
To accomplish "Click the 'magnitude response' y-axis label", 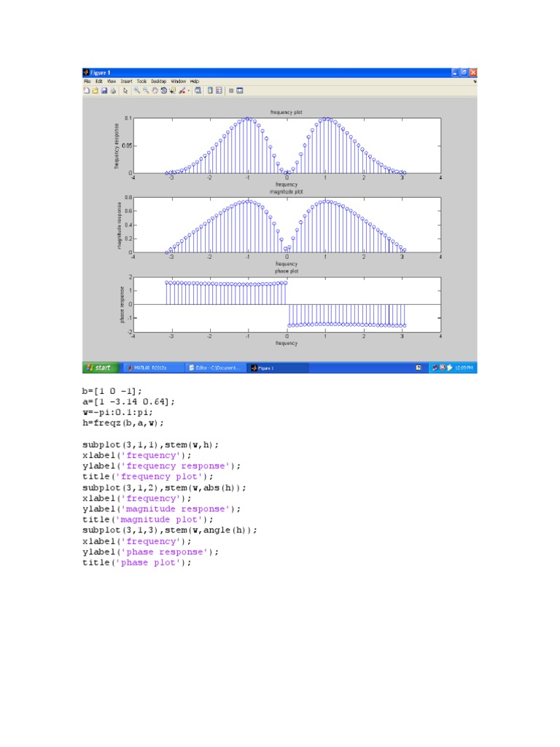I will pyautogui.click(x=120, y=225).
